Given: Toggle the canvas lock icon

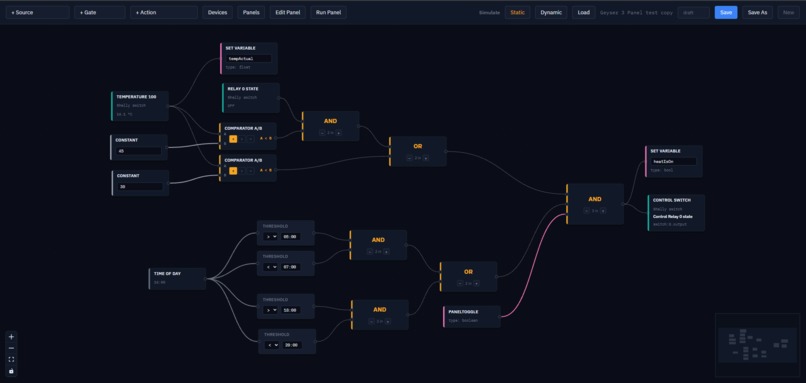Looking at the screenshot, I should tap(11, 371).
